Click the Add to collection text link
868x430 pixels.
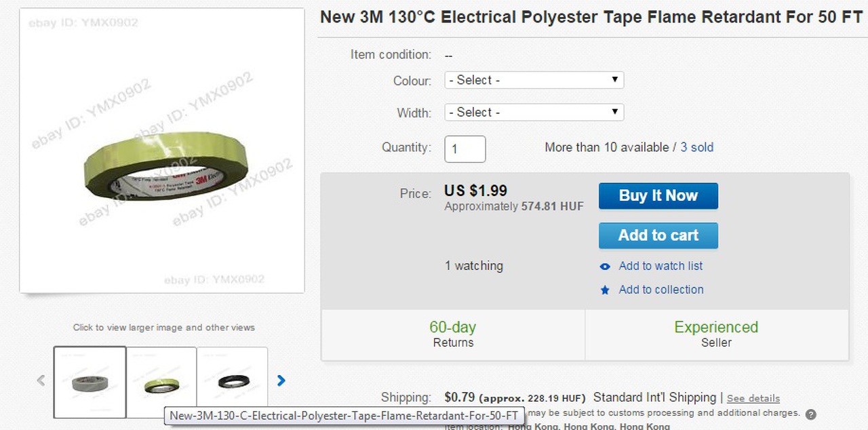coord(660,290)
